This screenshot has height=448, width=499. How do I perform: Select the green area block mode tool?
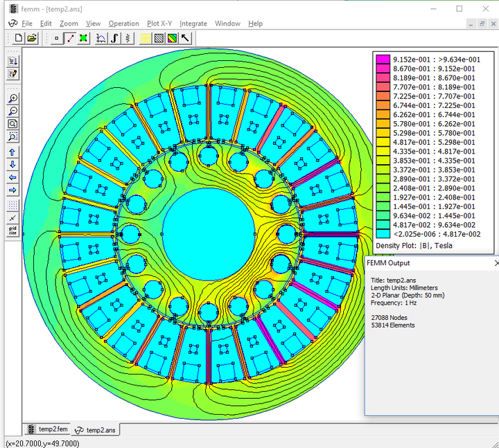pos(83,38)
